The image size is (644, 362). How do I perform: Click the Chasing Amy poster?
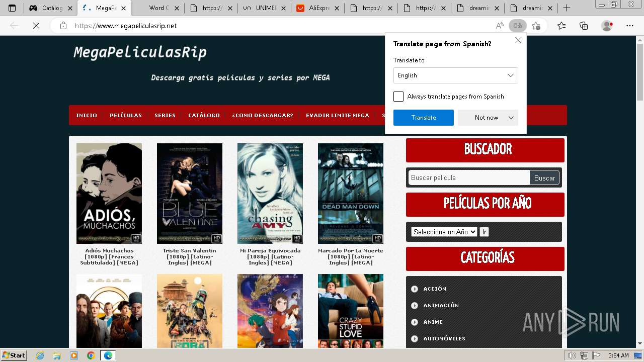270,194
